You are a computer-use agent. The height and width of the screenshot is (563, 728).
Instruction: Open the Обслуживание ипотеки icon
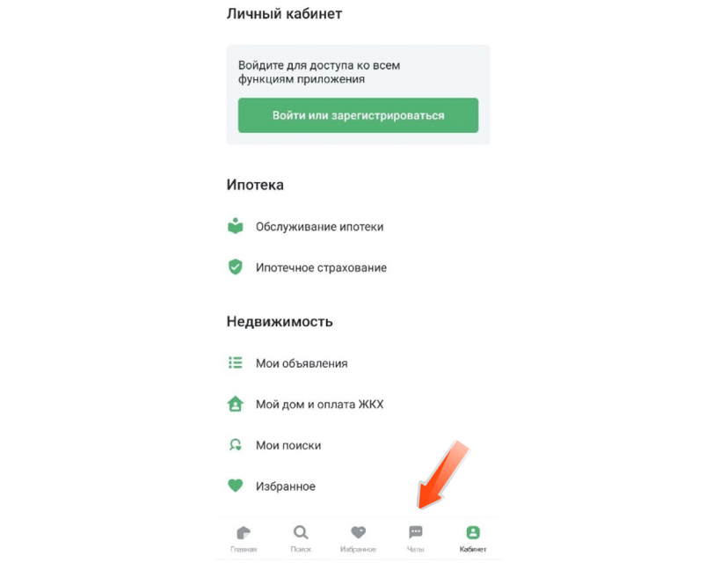pyautogui.click(x=236, y=226)
